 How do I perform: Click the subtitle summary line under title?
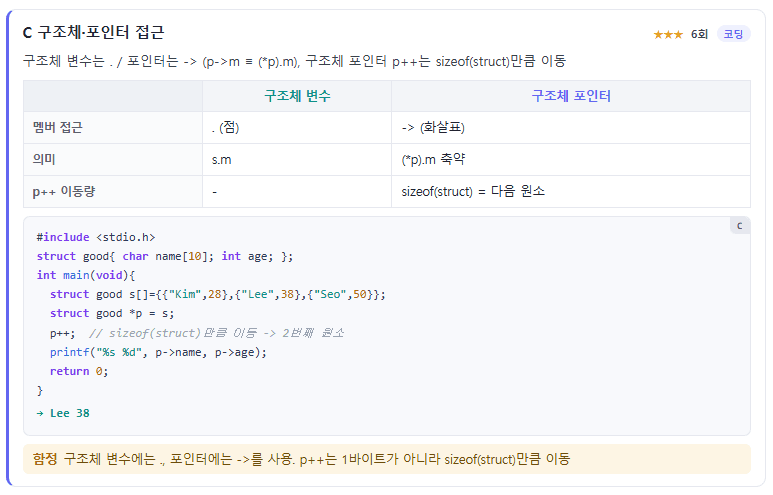pos(294,61)
